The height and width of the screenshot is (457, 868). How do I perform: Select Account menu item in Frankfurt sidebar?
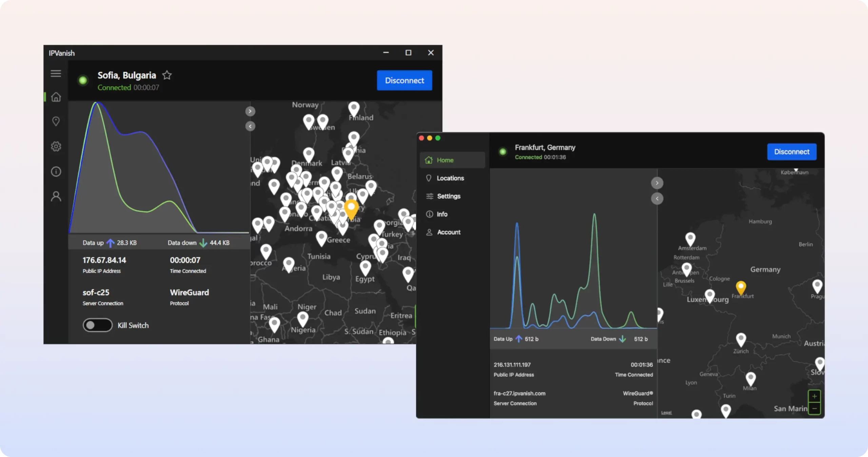click(449, 232)
